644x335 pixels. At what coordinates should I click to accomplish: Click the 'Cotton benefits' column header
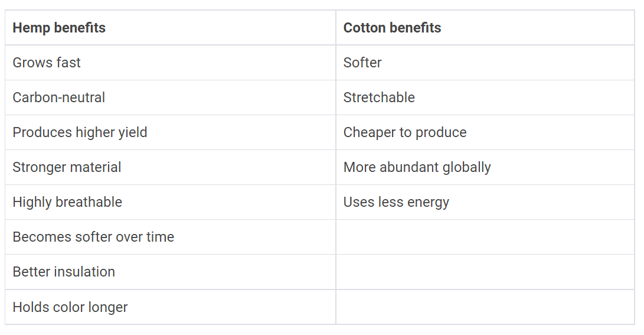(392, 28)
